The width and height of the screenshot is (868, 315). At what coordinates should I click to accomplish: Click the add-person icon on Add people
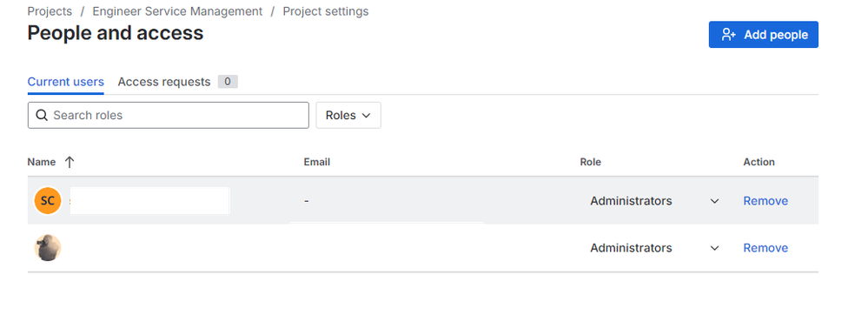[x=728, y=35]
